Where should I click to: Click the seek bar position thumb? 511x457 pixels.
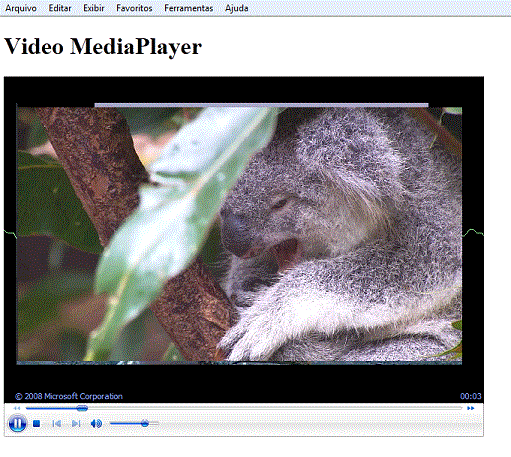82,408
